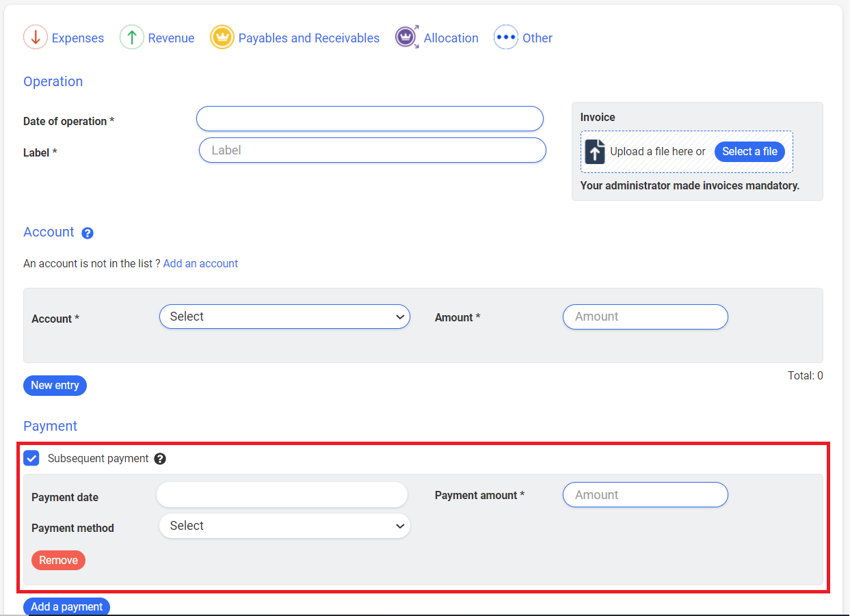Click the New entry button
This screenshot has height=616, width=850.
click(x=55, y=386)
